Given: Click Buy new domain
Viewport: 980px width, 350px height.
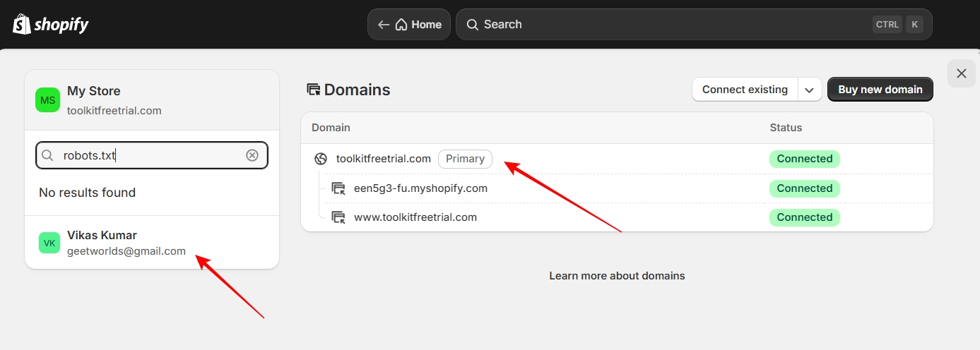Looking at the screenshot, I should (x=880, y=90).
